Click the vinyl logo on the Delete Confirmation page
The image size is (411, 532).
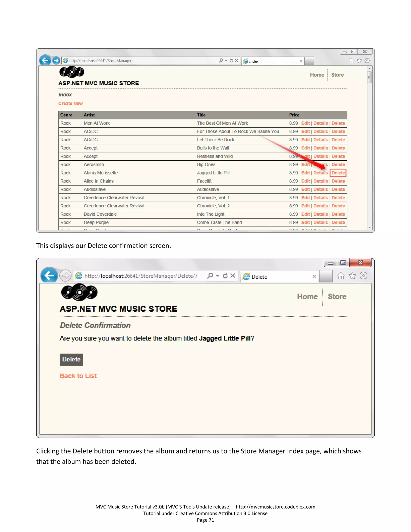click(79, 292)
